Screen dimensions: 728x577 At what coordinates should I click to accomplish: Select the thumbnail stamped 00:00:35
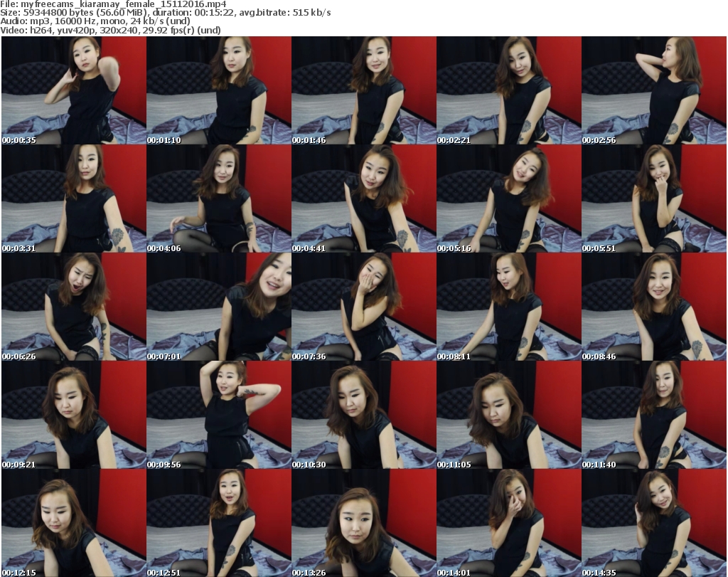74,90
